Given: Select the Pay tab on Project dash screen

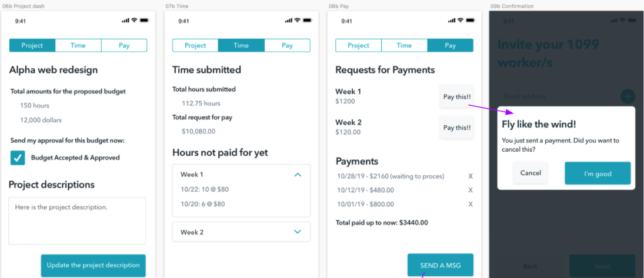Looking at the screenshot, I should 124,45.
